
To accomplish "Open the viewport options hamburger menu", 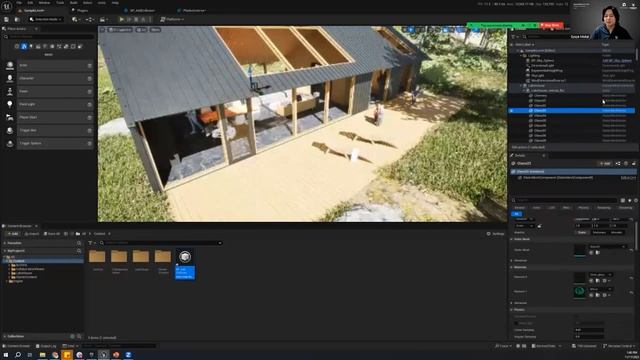I will 102,30.
